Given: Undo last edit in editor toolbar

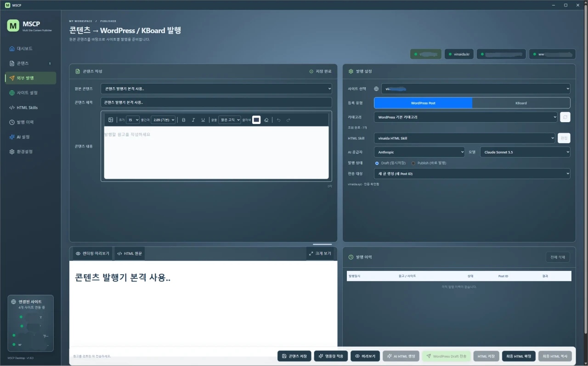Looking at the screenshot, I should (x=278, y=120).
